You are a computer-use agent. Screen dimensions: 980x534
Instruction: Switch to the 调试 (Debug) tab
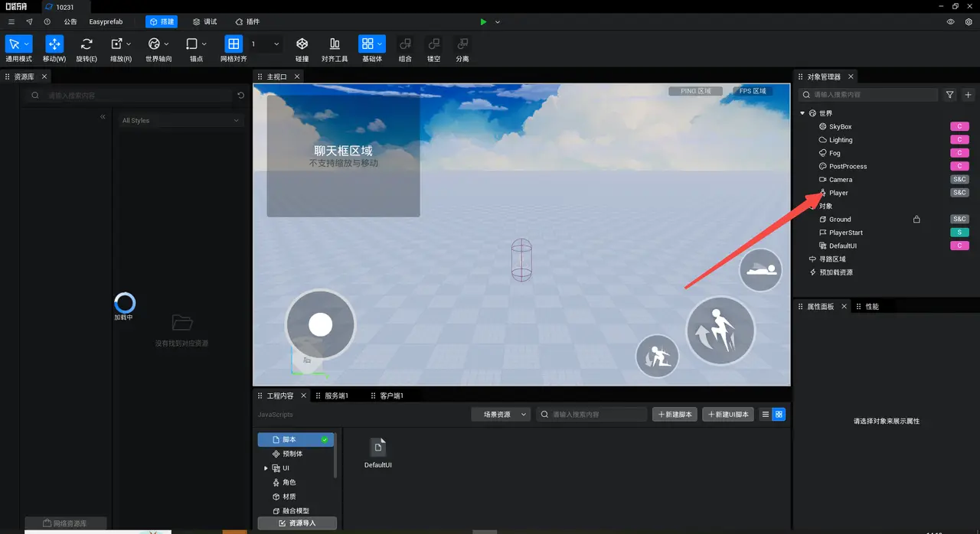[204, 22]
